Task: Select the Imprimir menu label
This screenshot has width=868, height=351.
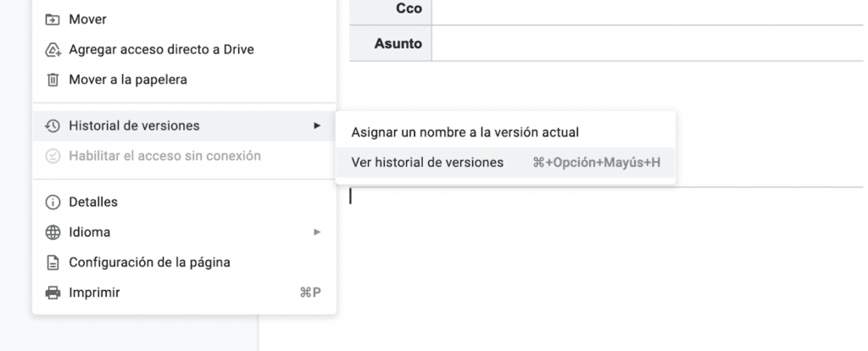Action: point(94,293)
